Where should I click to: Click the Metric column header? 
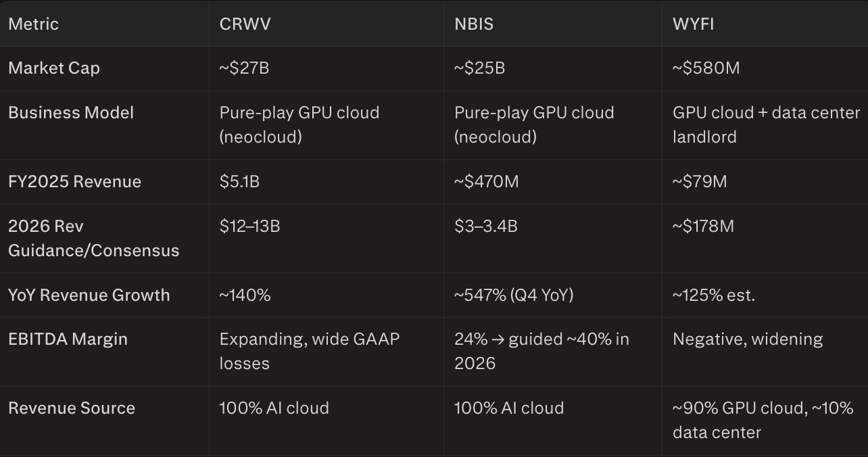(x=33, y=24)
